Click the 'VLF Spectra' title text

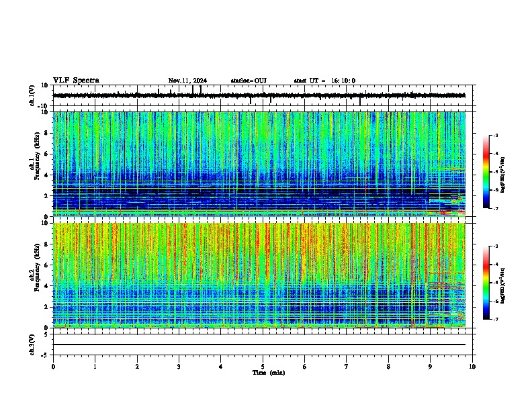pos(76,81)
